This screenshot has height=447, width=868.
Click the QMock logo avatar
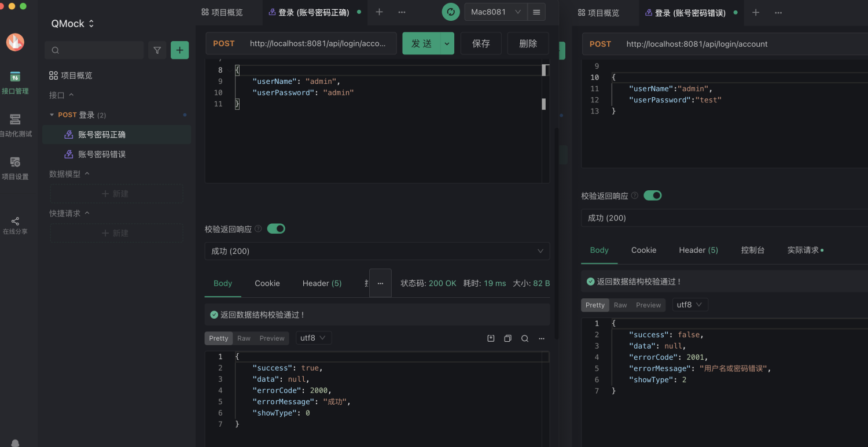[15, 42]
